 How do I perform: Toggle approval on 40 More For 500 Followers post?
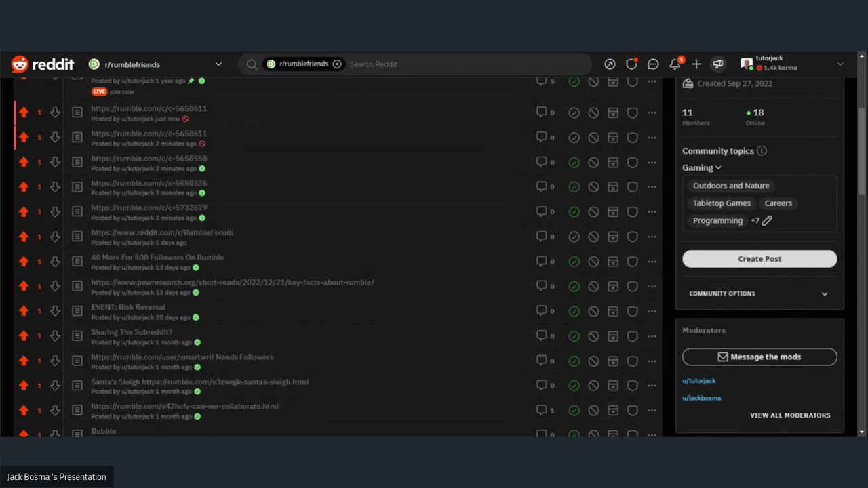point(574,262)
